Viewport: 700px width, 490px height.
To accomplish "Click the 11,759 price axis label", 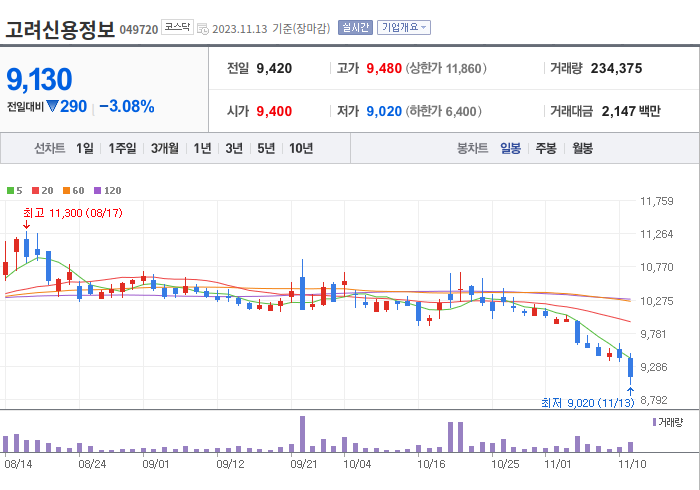I will click(x=657, y=201).
